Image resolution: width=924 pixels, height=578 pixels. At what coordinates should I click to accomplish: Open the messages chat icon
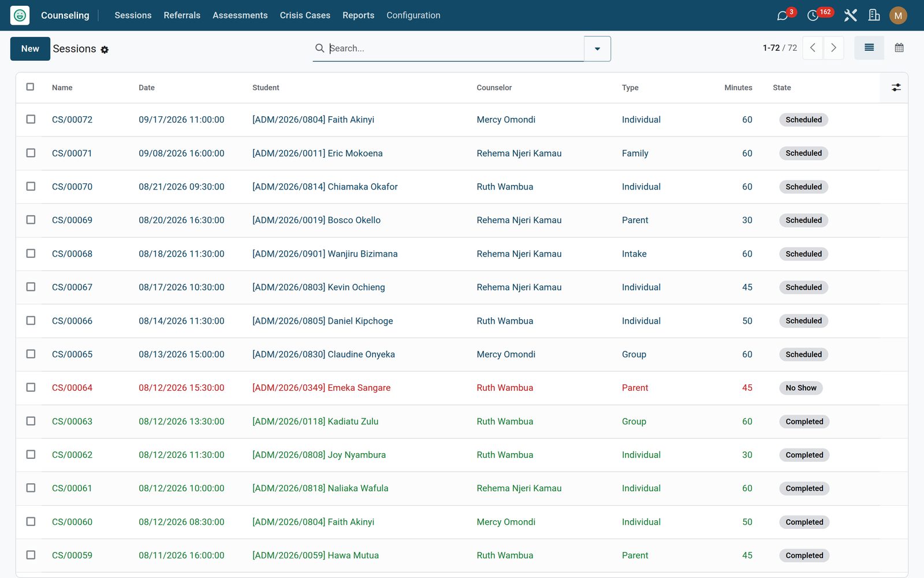(x=783, y=16)
